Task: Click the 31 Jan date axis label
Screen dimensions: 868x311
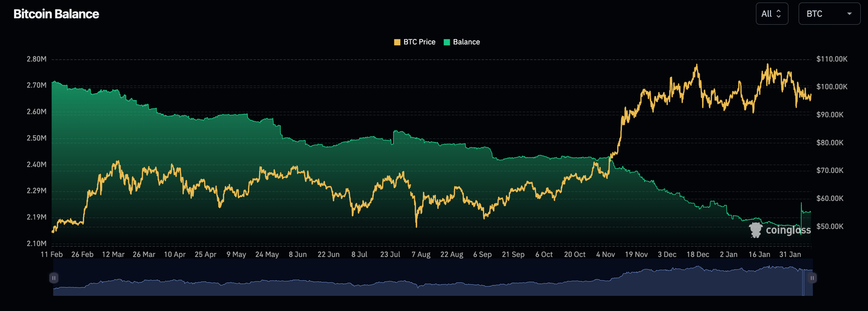Action: point(790,255)
